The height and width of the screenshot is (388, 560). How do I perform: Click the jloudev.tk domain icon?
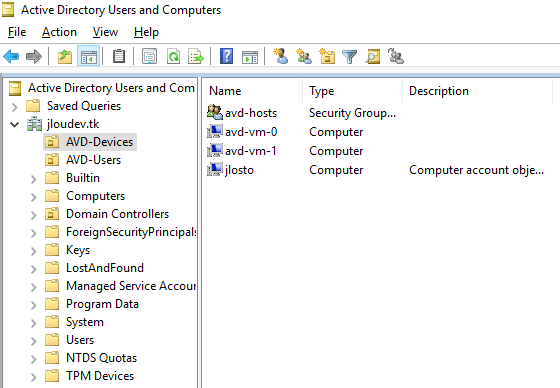(x=34, y=124)
